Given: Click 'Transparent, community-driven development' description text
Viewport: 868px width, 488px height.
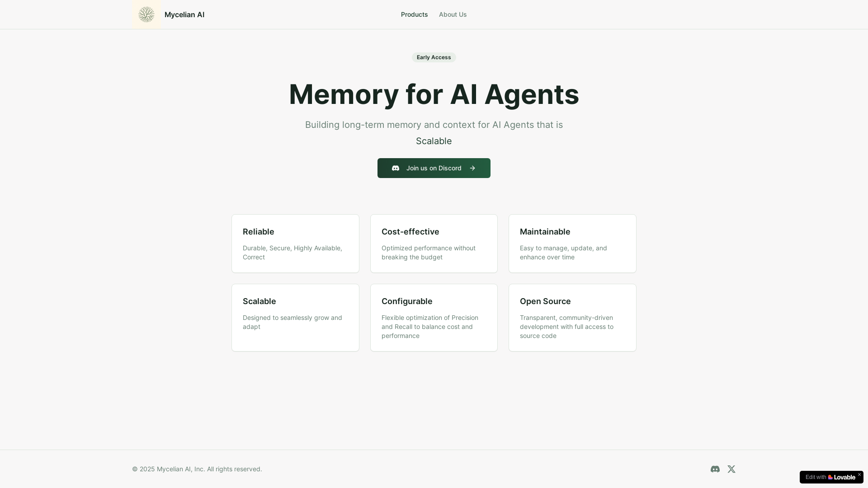Looking at the screenshot, I should [566, 327].
